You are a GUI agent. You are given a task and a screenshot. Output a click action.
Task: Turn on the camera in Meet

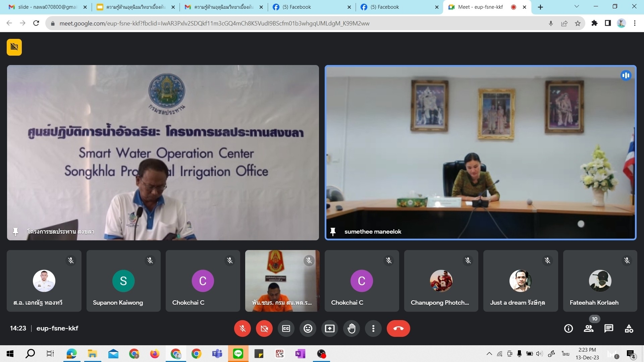[x=264, y=328]
